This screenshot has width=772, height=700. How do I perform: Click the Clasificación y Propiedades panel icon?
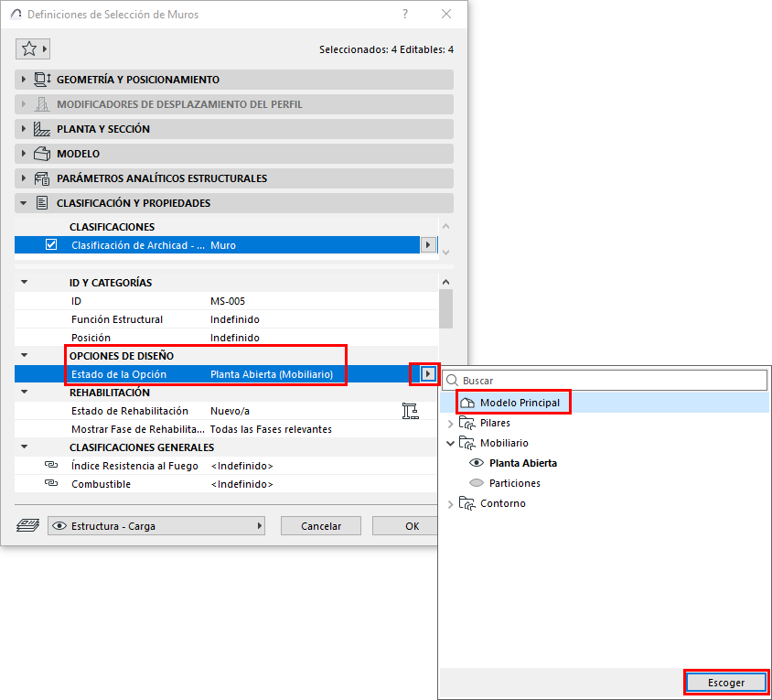pyautogui.click(x=42, y=203)
